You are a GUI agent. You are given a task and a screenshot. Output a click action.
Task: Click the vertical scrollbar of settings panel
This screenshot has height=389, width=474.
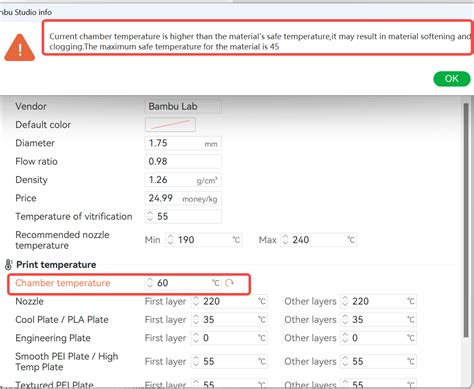click(466, 220)
